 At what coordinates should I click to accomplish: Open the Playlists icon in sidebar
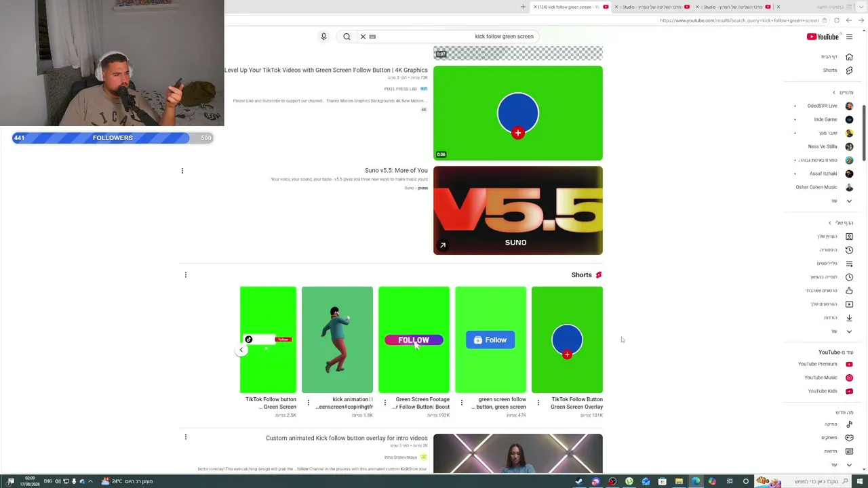tap(849, 264)
